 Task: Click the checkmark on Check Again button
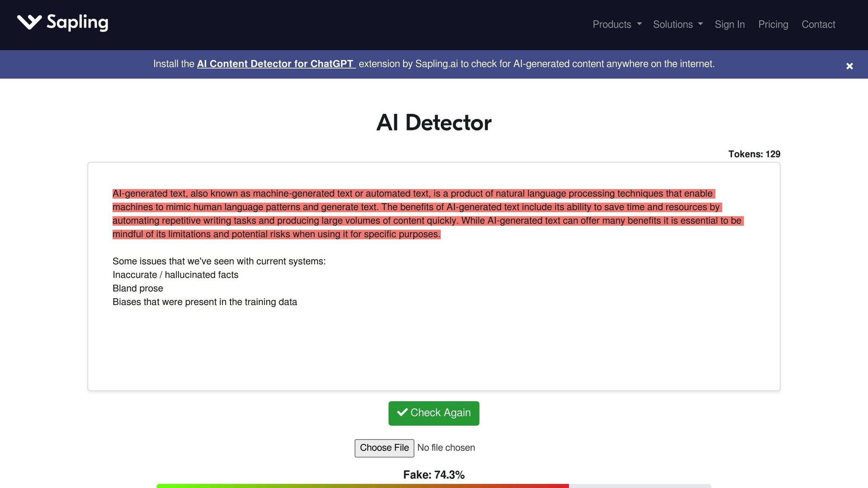[x=402, y=412]
